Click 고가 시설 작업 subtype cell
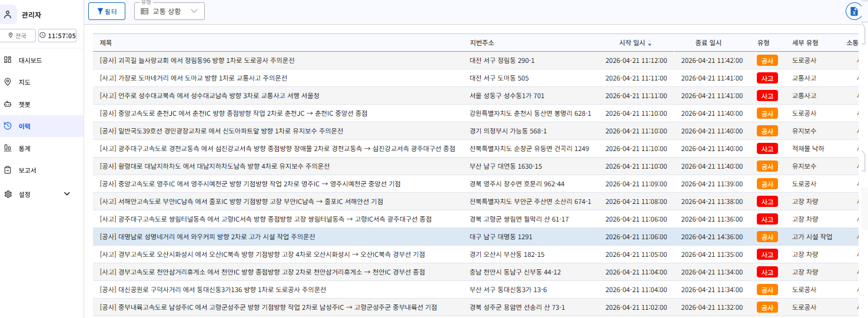The image size is (868, 318). pos(812,237)
